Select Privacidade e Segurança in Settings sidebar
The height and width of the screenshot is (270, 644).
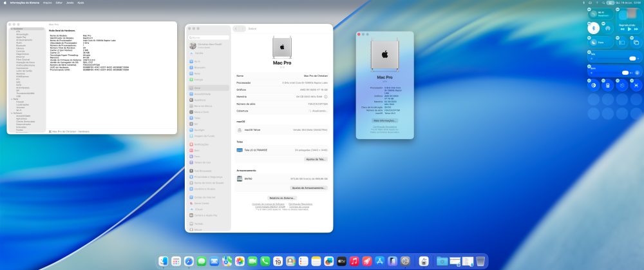tap(209, 177)
